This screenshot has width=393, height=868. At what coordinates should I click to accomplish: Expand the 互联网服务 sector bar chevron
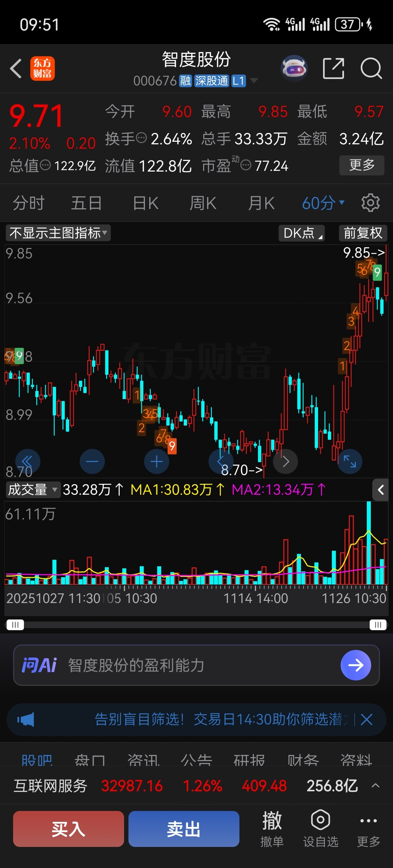click(x=376, y=786)
